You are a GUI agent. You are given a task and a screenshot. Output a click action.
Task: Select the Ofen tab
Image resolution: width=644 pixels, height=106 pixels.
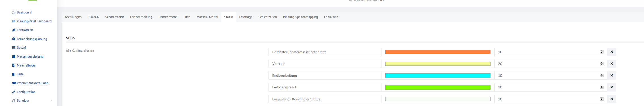click(x=187, y=17)
